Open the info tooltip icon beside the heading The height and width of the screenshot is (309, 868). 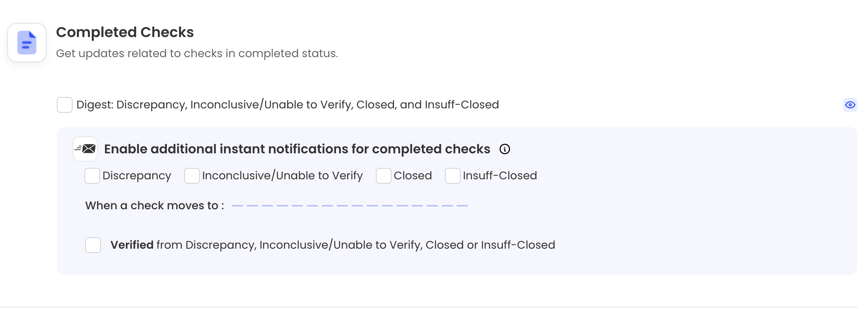[x=504, y=149]
